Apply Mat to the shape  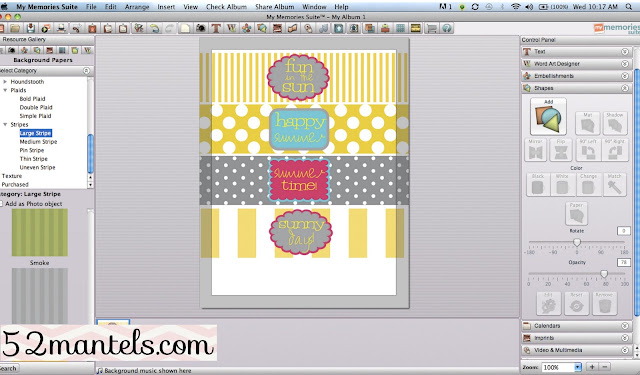coord(587,123)
